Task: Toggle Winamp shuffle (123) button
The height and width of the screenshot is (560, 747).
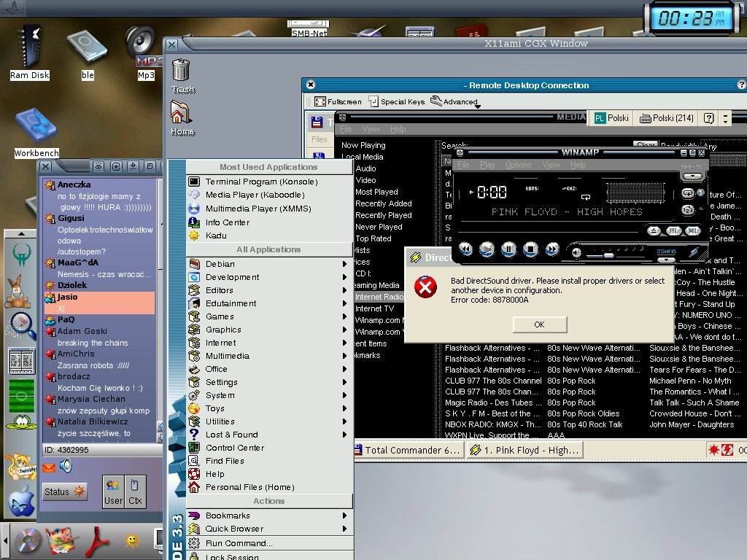Action: click(x=687, y=209)
